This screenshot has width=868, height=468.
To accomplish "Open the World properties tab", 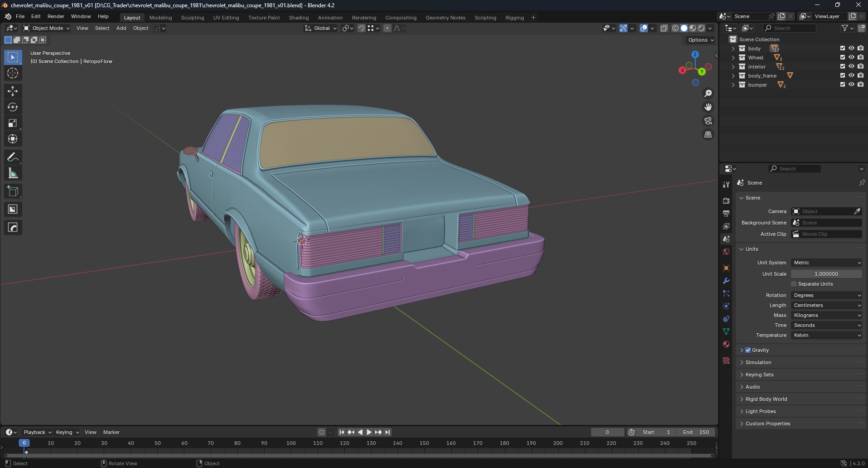I will coord(726,252).
